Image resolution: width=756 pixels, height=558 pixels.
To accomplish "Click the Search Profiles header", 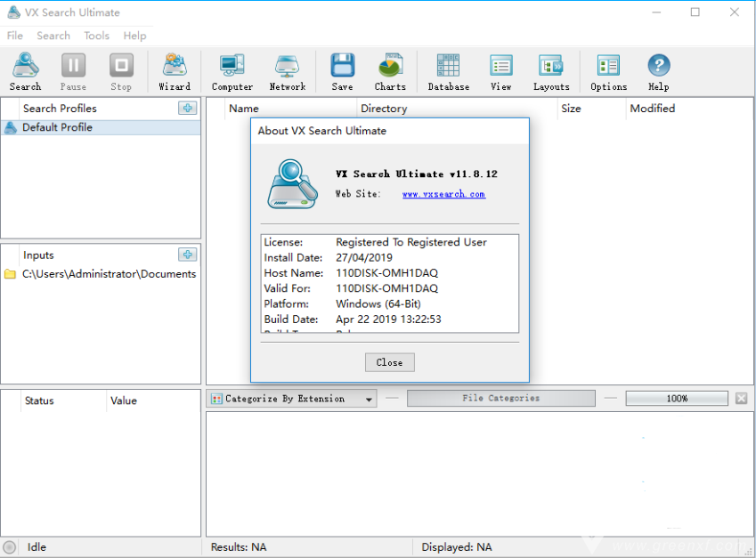I will tap(60, 109).
